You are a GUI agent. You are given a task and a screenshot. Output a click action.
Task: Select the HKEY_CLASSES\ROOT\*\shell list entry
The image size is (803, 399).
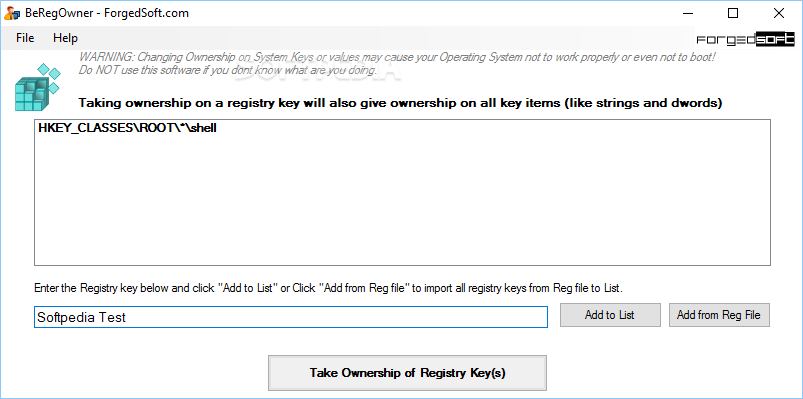[x=128, y=129]
